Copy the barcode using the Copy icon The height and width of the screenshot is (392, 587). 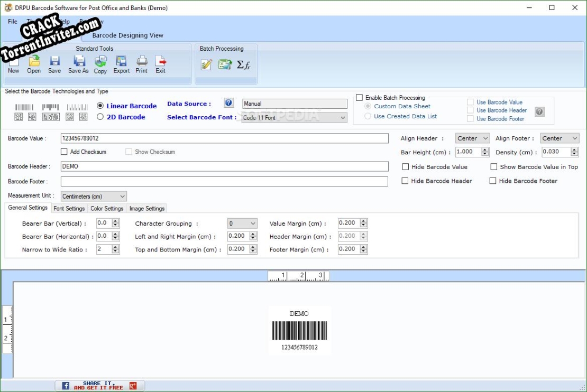(100, 63)
